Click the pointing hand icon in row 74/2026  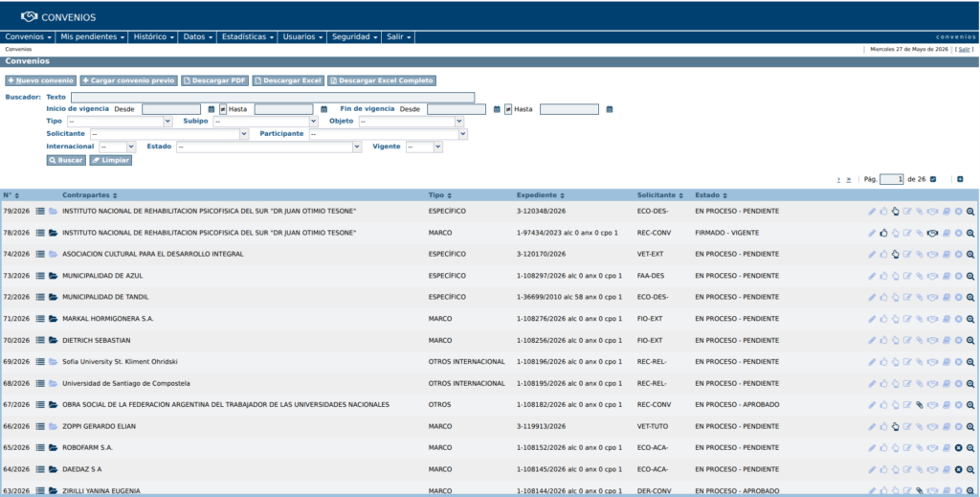(895, 255)
